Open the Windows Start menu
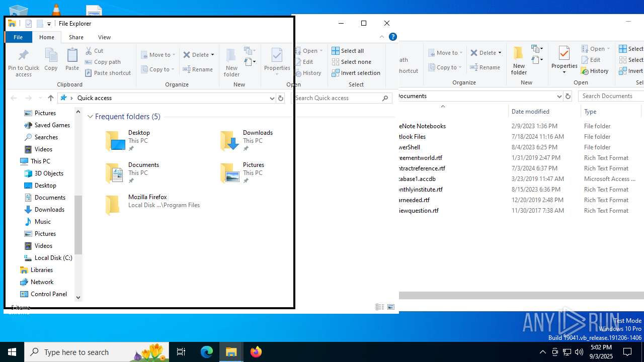The image size is (644, 362). 12,352
